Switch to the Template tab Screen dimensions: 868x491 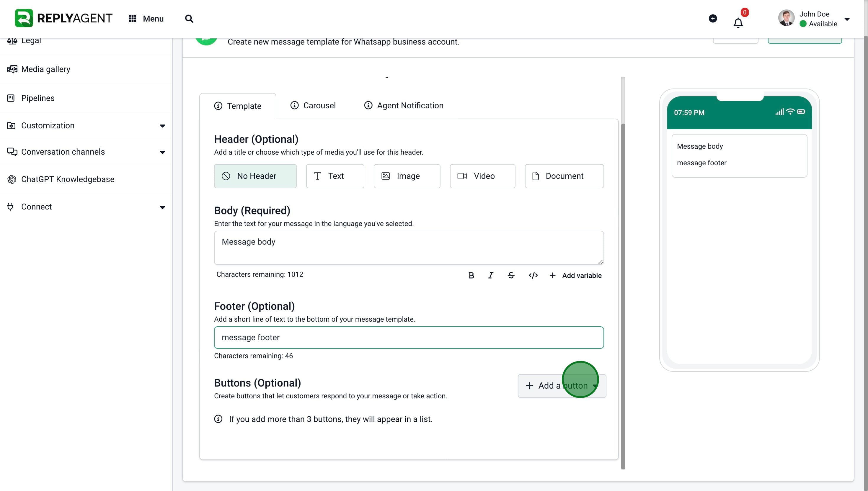pyautogui.click(x=238, y=106)
